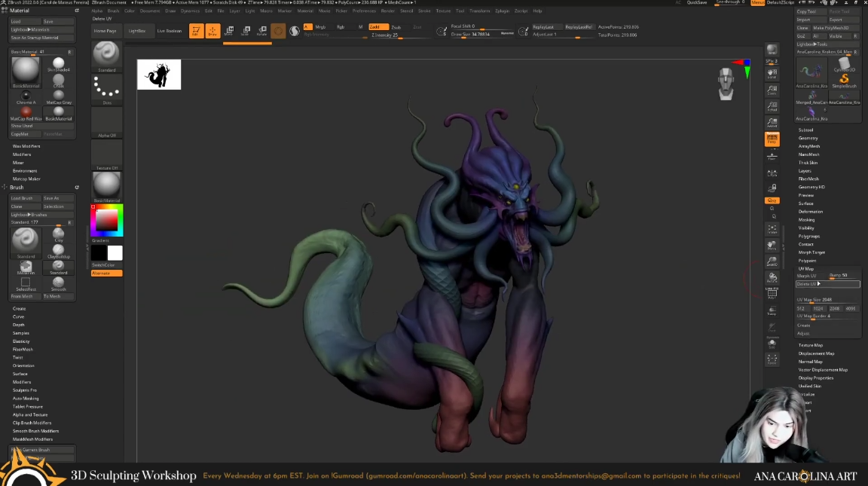Select the Chalk material
The height and width of the screenshot is (486, 868).
click(58, 81)
